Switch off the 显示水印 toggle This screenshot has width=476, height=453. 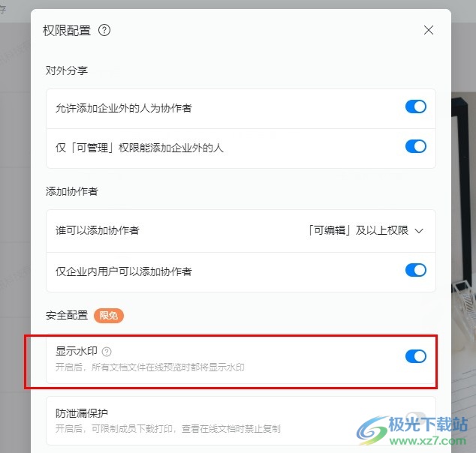(x=416, y=356)
